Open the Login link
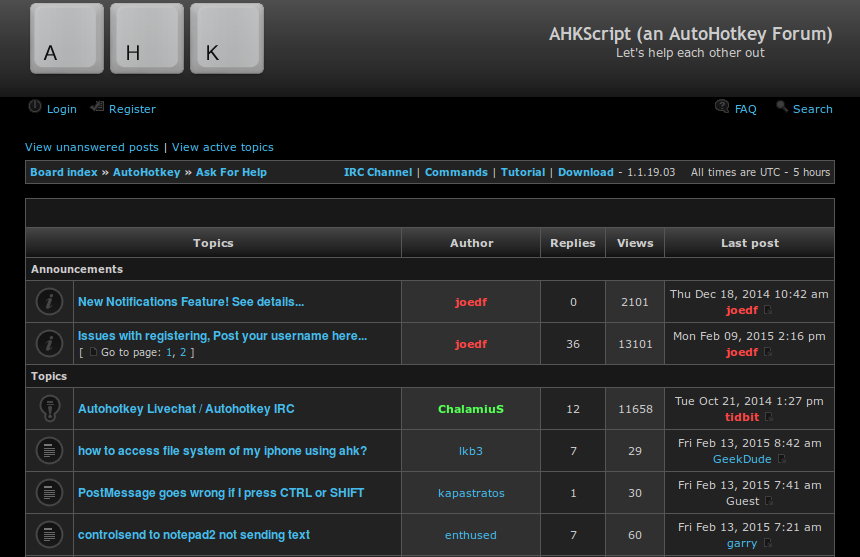 [61, 109]
